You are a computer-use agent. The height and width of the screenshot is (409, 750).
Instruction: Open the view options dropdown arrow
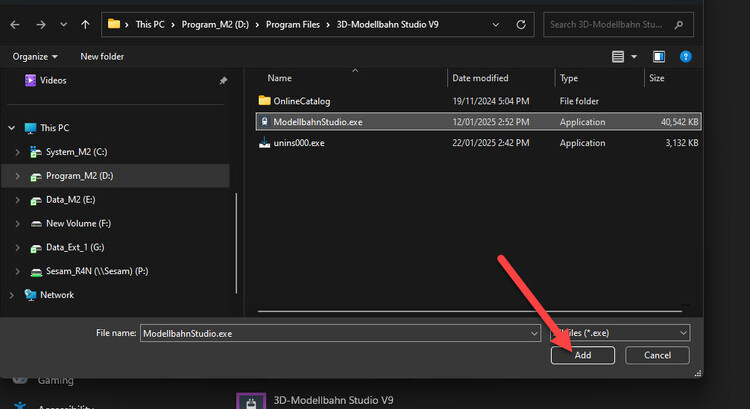[x=634, y=56]
